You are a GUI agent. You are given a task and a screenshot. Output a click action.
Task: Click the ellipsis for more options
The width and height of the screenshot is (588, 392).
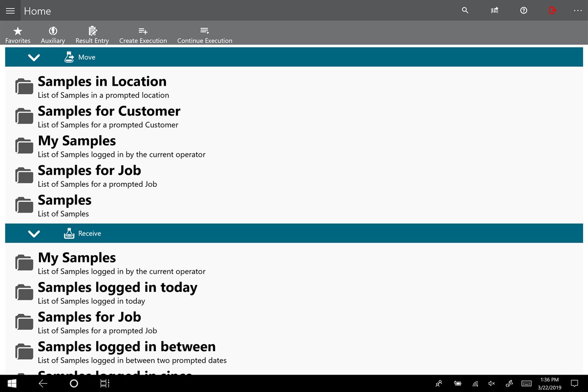(x=578, y=10)
